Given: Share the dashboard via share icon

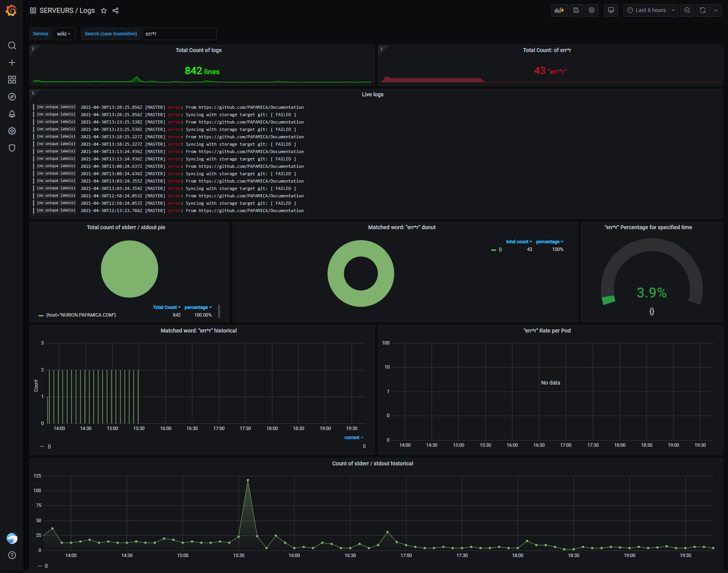Looking at the screenshot, I should tap(115, 10).
